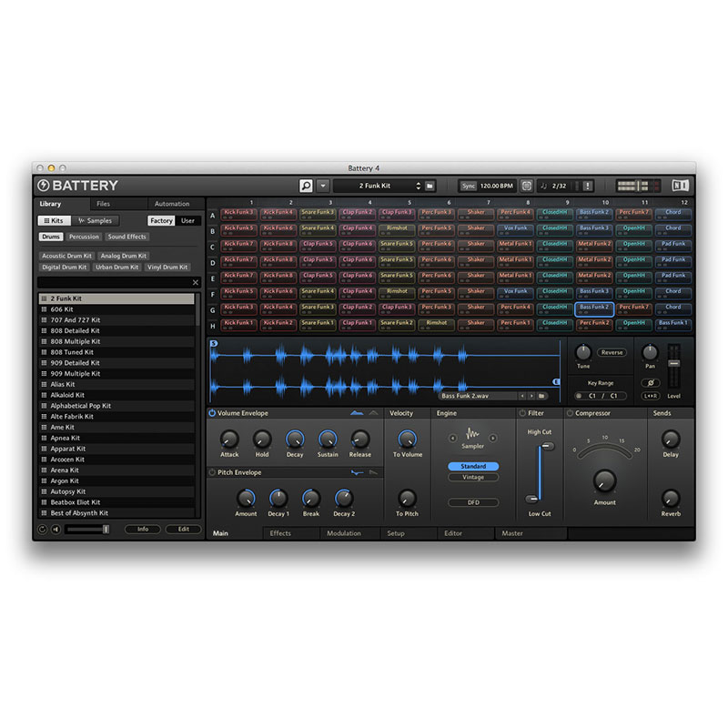Turn on the Compressor power button
The image size is (728, 728).
pos(571,413)
